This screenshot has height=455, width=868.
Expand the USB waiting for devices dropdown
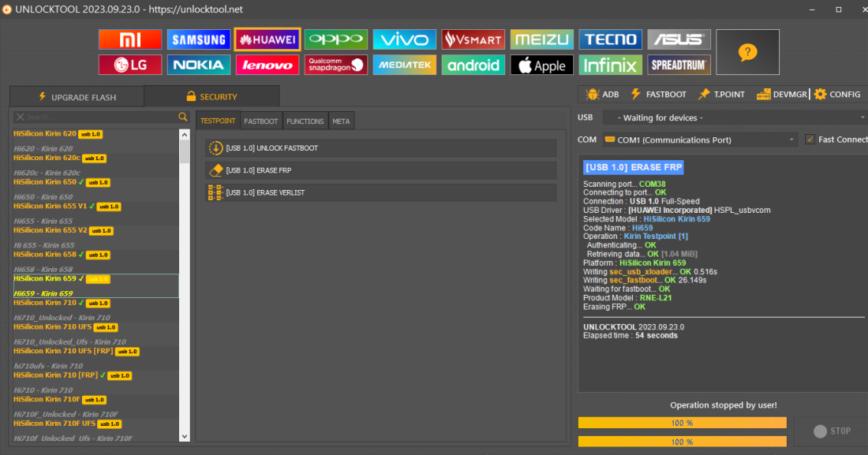(x=735, y=117)
